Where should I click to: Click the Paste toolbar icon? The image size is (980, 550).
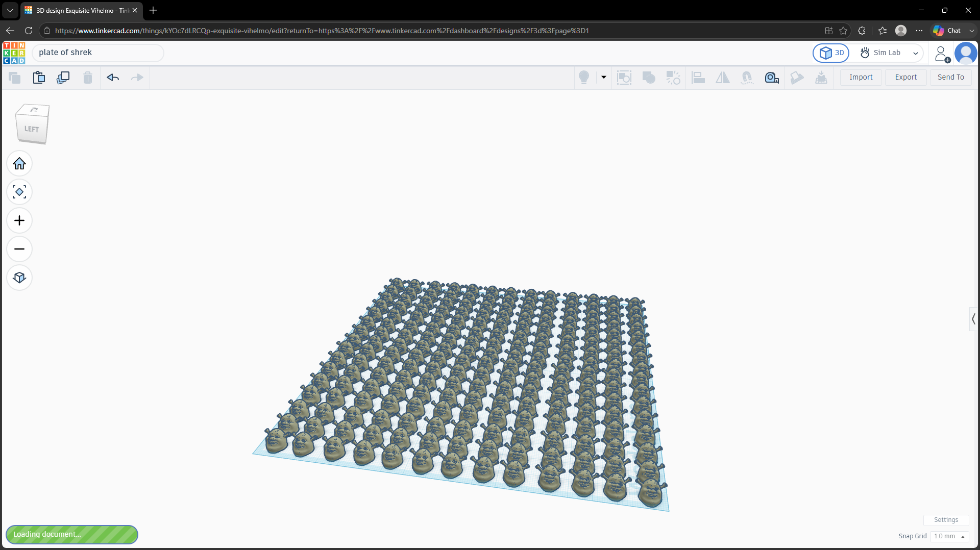tap(39, 78)
